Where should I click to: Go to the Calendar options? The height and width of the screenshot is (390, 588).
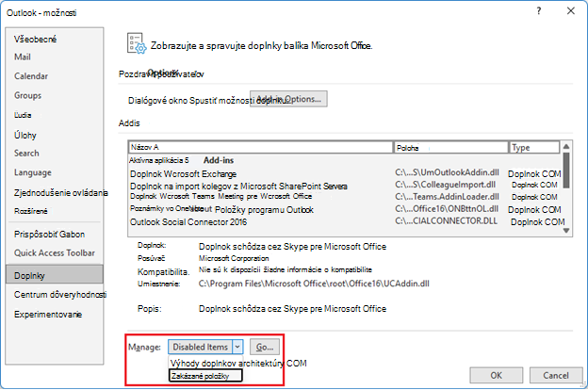coord(31,76)
